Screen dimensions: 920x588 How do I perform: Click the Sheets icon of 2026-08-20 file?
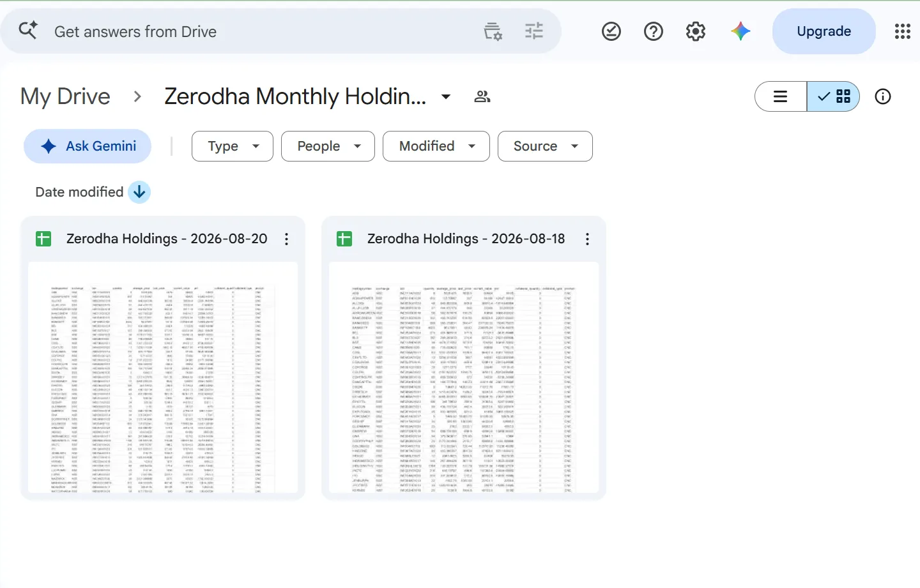(x=43, y=239)
